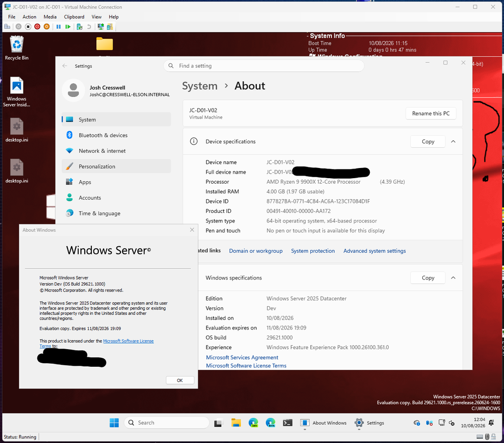Open Apps settings

[x=116, y=182]
